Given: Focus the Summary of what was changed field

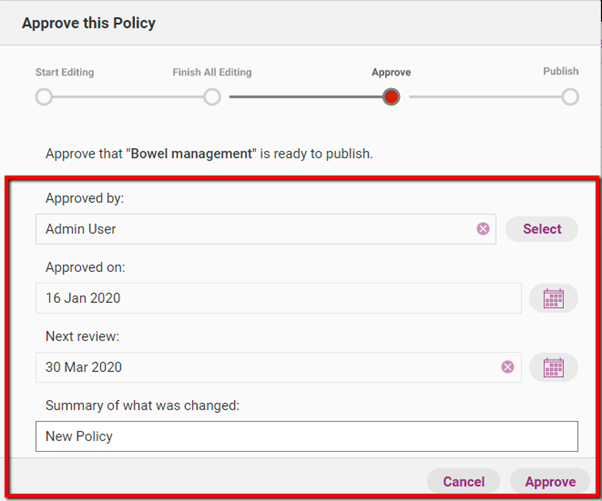Looking at the screenshot, I should tap(306, 436).
